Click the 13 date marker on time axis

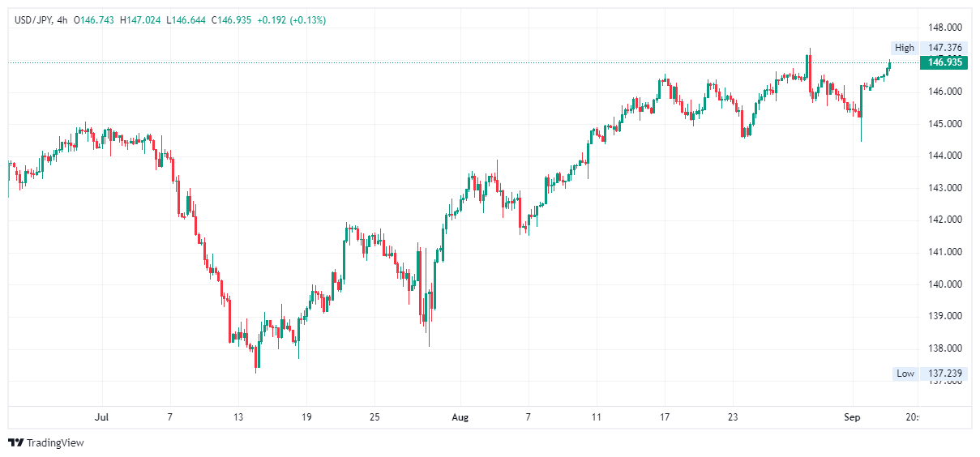point(238,418)
